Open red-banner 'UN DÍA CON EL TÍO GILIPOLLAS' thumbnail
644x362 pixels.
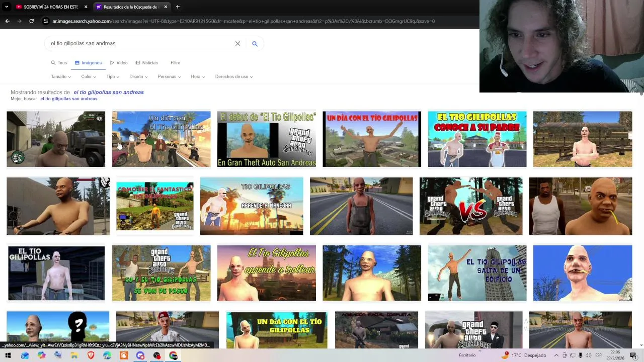372,139
